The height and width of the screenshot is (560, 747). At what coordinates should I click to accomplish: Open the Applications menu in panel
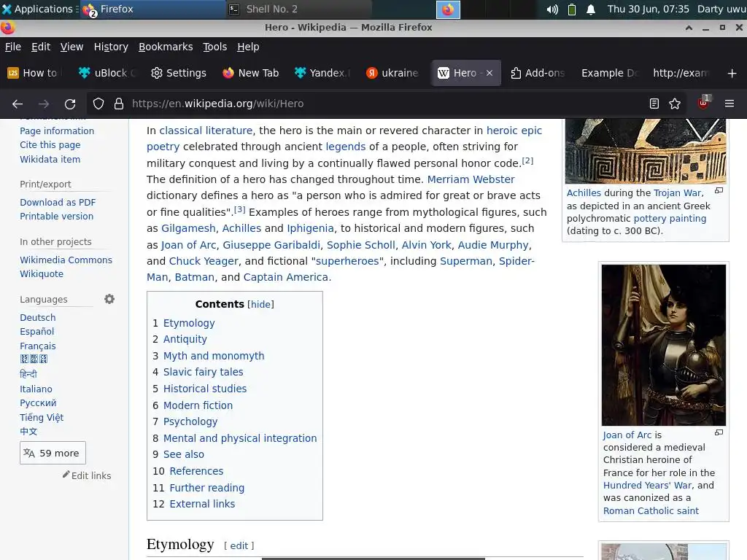[38, 9]
